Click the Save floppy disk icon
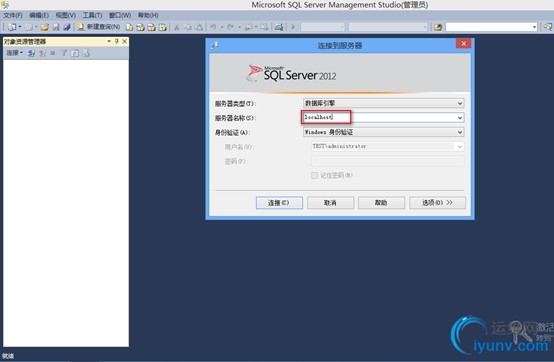Image resolution: width=554 pixels, height=362 pixels. pos(56,27)
